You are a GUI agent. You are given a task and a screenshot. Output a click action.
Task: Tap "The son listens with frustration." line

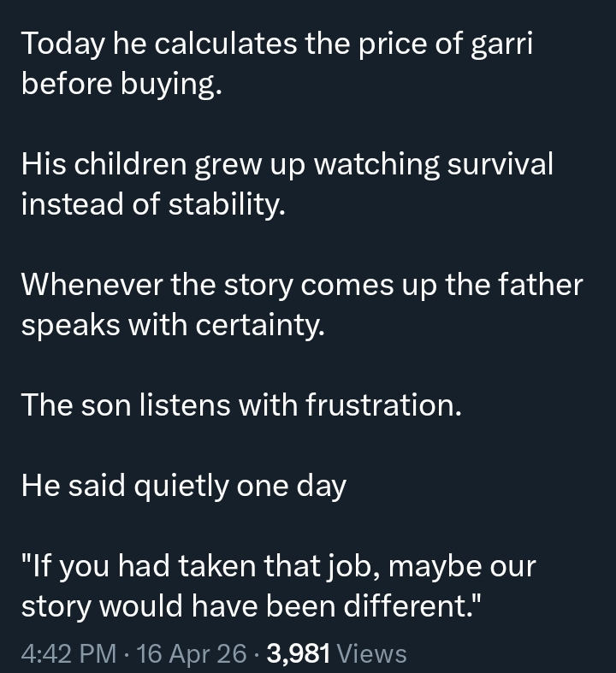pos(240,405)
